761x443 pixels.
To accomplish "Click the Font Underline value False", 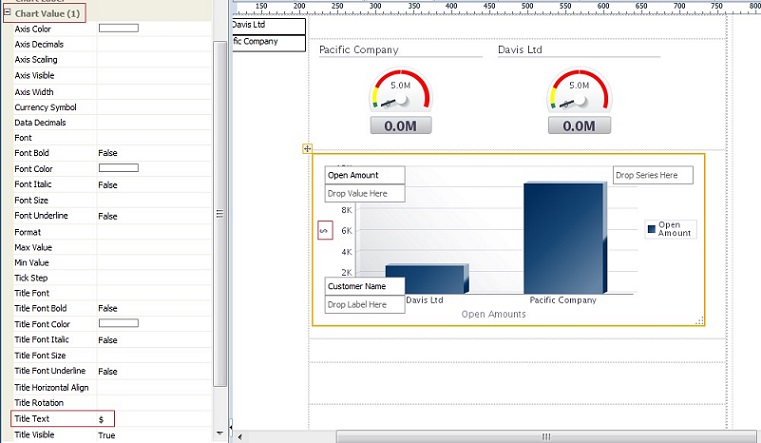I will pos(108,216).
